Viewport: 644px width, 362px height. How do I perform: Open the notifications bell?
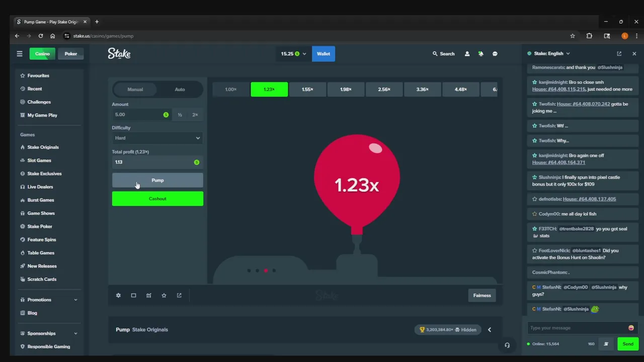481,54
